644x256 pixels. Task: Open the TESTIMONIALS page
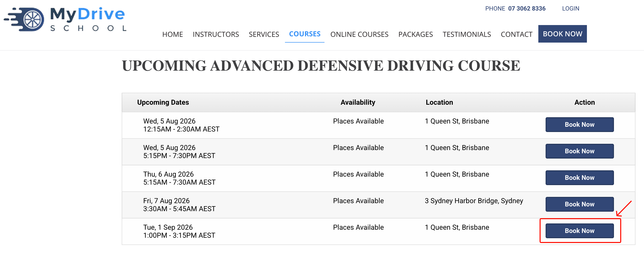467,34
